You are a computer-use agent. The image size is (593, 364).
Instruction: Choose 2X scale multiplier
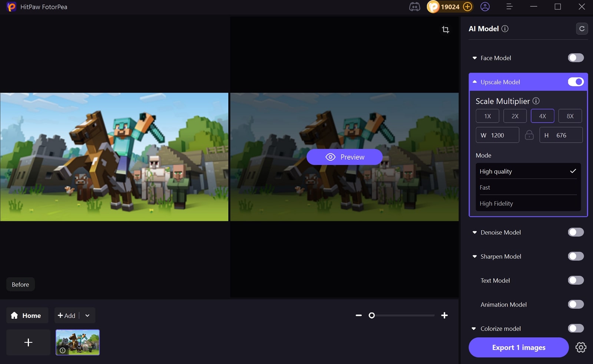point(515,116)
